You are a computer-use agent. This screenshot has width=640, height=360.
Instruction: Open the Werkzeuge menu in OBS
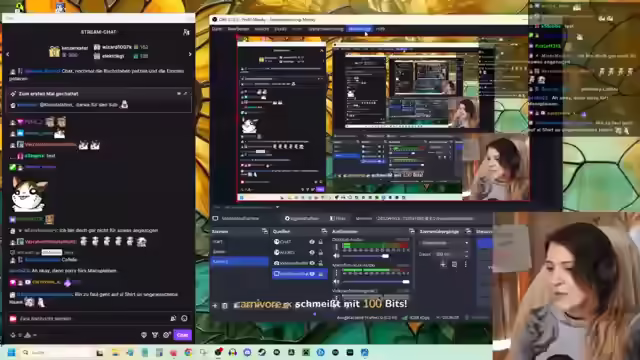(360, 29)
